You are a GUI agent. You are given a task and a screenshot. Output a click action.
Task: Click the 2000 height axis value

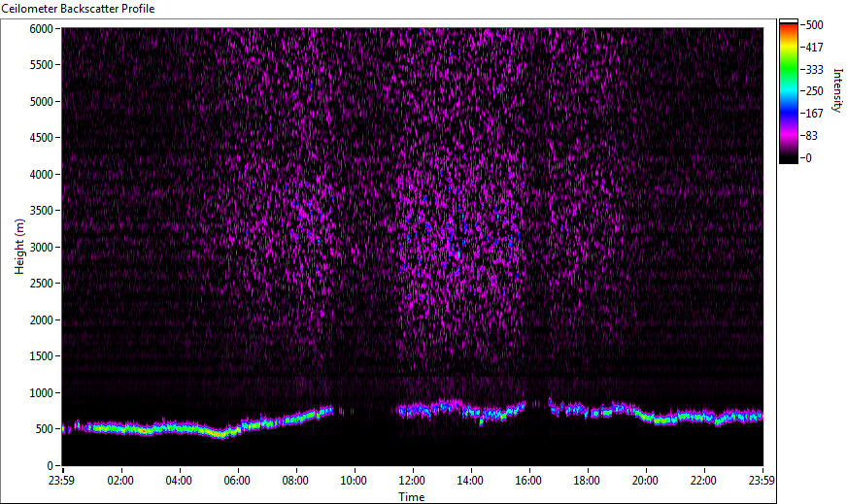coord(42,320)
